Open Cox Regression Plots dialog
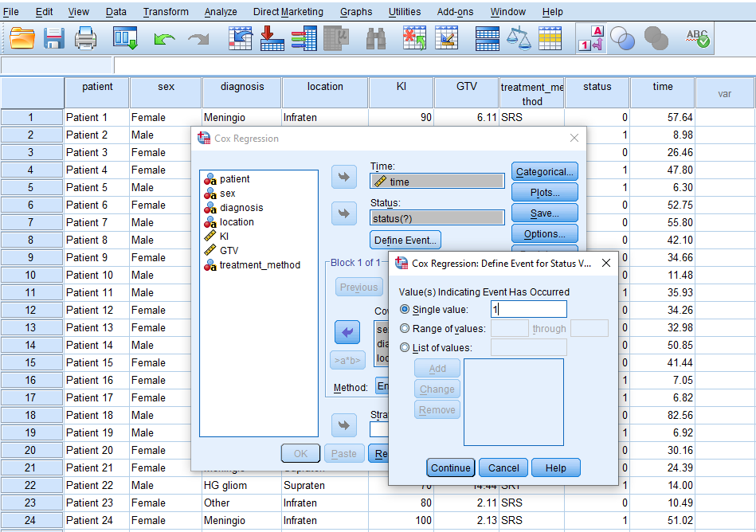The image size is (756, 532). click(x=544, y=192)
